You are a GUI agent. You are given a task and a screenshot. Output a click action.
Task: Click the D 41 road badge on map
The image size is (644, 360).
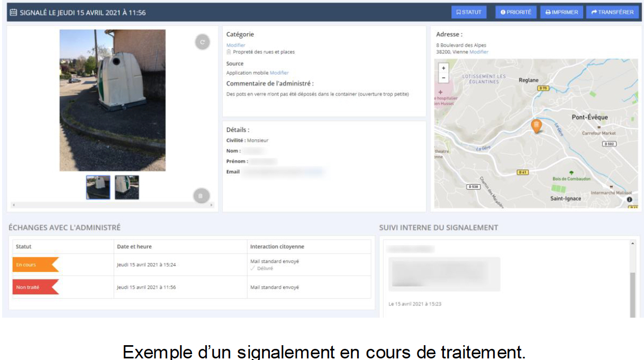522,172
